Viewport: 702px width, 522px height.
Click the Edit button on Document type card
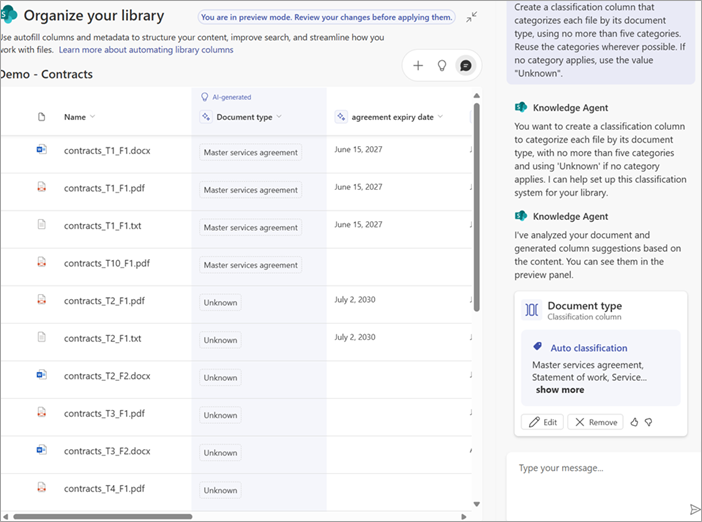(543, 422)
